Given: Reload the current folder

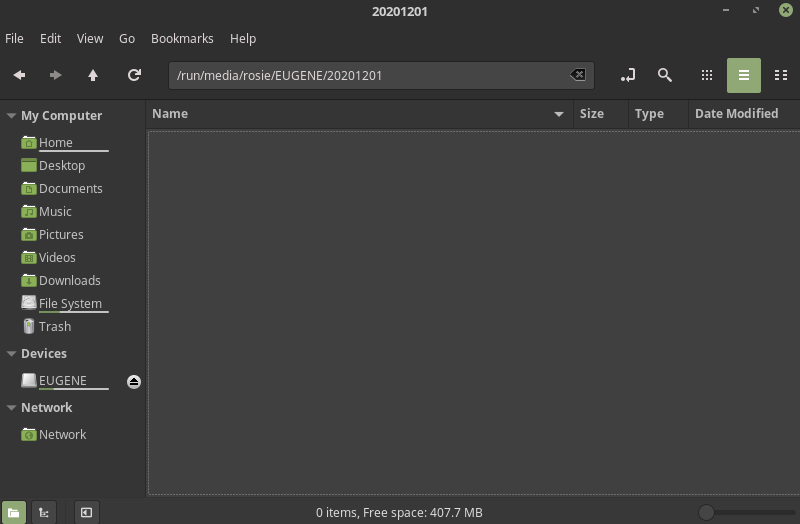Looking at the screenshot, I should click(x=134, y=76).
